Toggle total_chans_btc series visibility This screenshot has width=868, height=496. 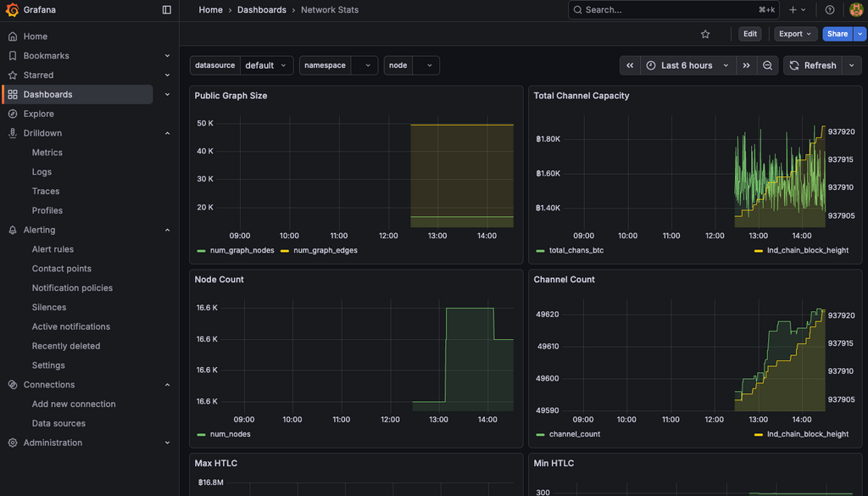[576, 251]
